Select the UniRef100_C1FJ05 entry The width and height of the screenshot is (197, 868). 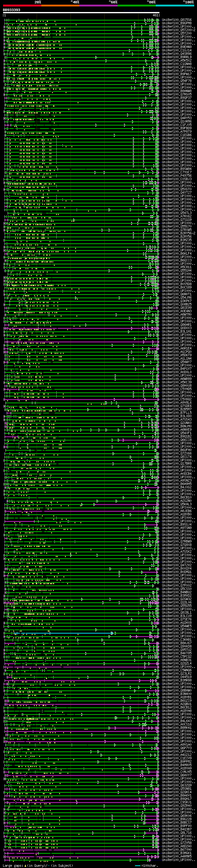click(x=176, y=125)
